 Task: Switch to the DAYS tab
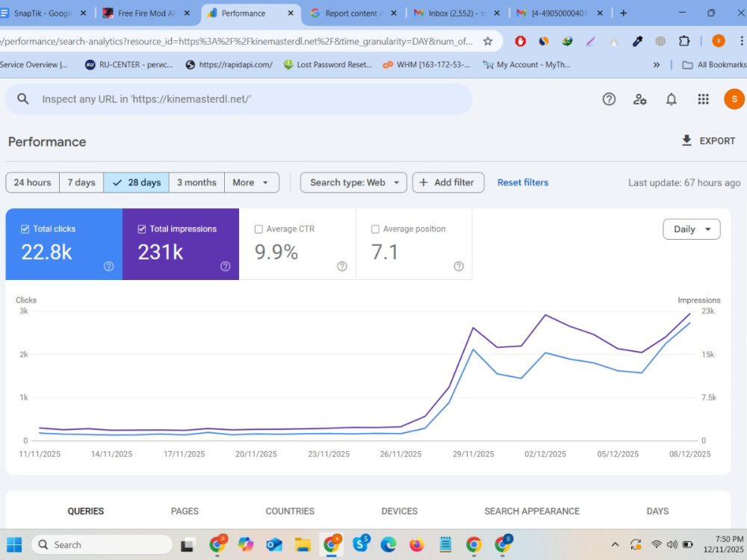click(657, 511)
